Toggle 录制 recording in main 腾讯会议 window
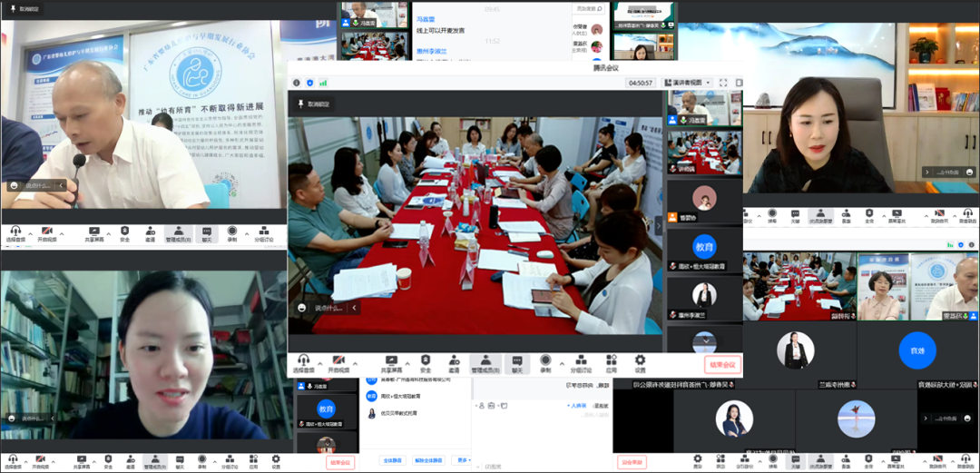The height and width of the screenshot is (473, 980). coord(545,363)
